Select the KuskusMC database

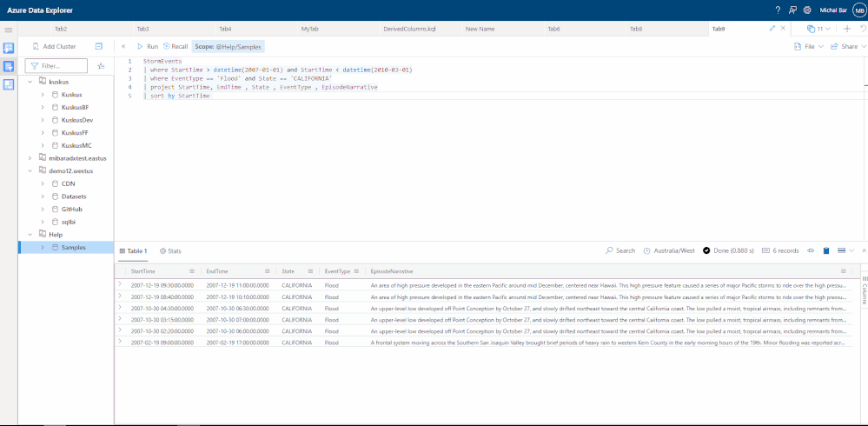[x=76, y=146]
